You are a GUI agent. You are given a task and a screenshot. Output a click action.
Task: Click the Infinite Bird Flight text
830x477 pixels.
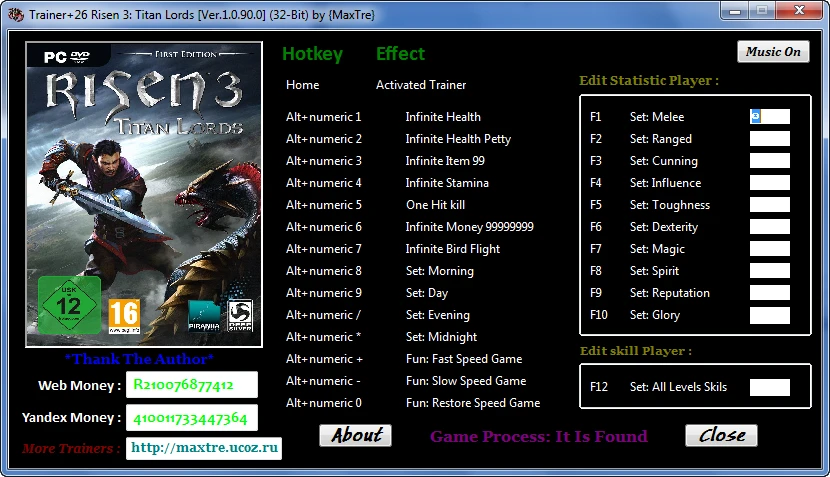point(453,249)
